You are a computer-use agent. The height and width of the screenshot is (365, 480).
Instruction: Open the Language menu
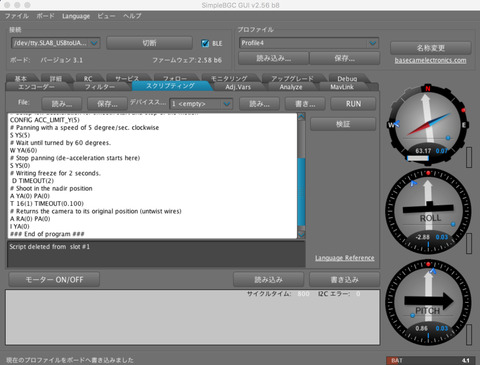(76, 16)
